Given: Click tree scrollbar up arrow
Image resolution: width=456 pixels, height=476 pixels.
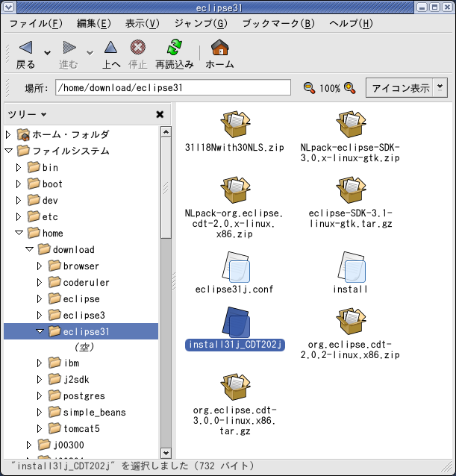Looking at the screenshot, I should pos(166,132).
